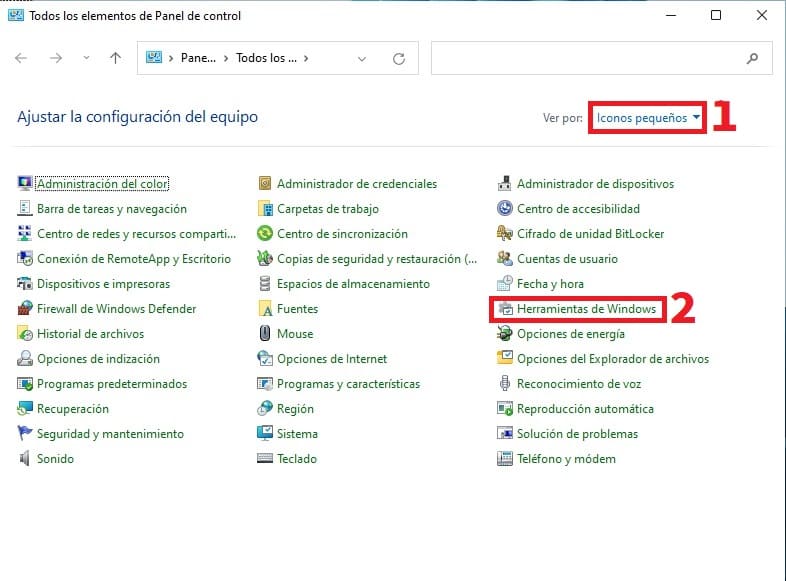Image resolution: width=786 pixels, height=581 pixels.
Task: Go forward with the right arrow
Action: 56,58
